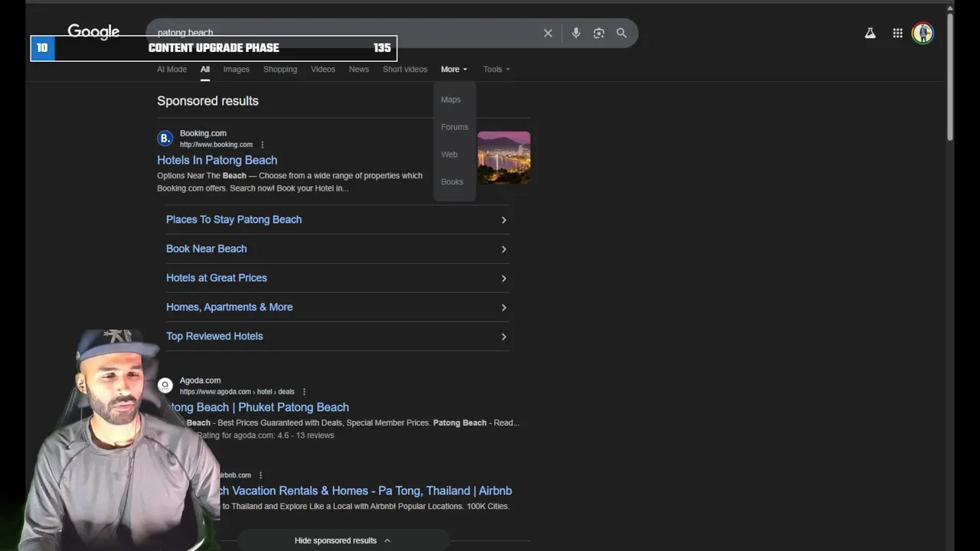Click the magnifier search button
The height and width of the screenshot is (551, 980).
click(x=622, y=33)
